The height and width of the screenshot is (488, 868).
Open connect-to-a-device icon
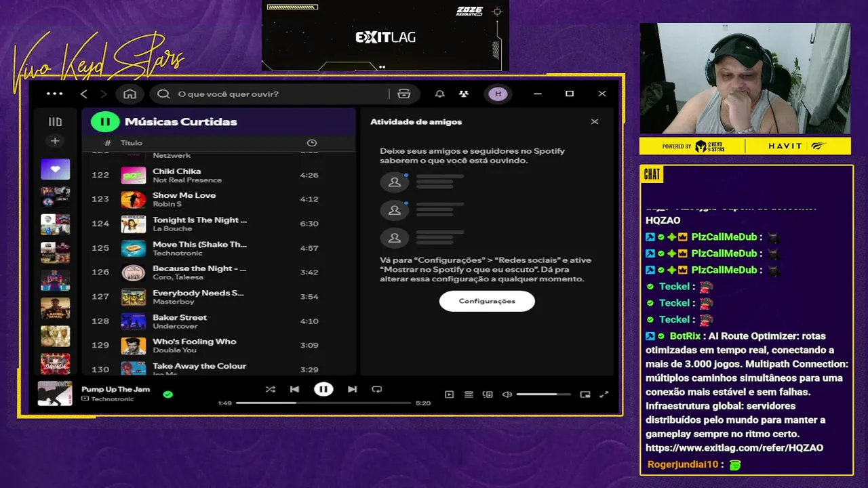point(487,394)
